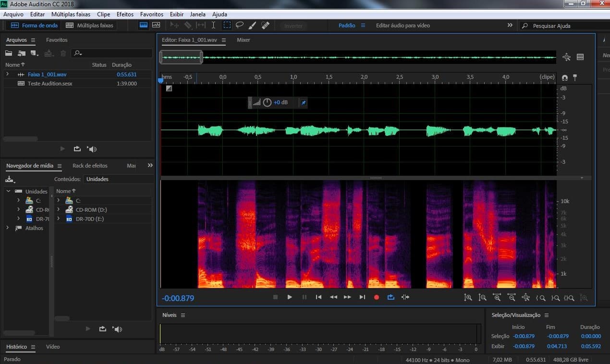Zoom out full all axes icon
This screenshot has height=364, width=610.
tap(526, 298)
